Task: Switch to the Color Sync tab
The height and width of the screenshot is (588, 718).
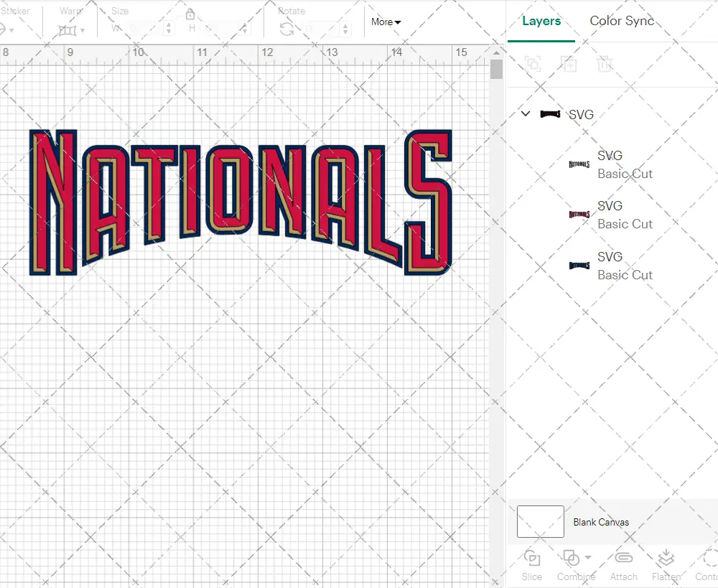Action: point(622,21)
